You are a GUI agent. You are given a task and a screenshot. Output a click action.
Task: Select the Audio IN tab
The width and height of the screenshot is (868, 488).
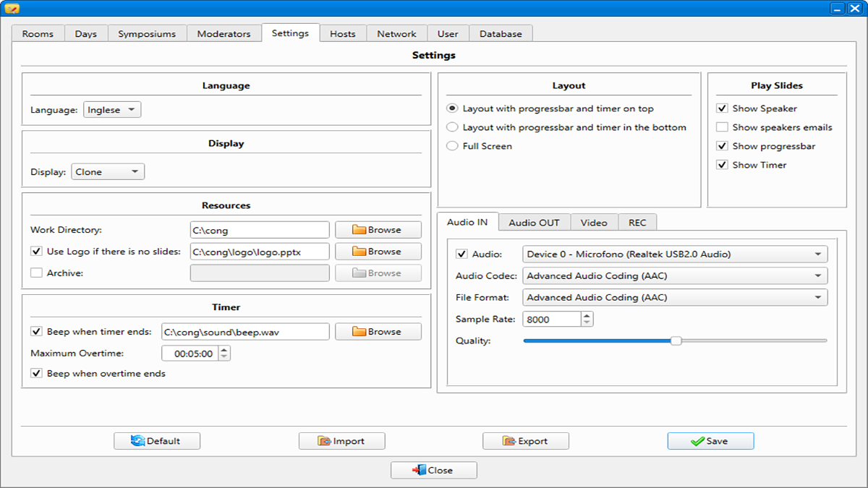point(468,222)
